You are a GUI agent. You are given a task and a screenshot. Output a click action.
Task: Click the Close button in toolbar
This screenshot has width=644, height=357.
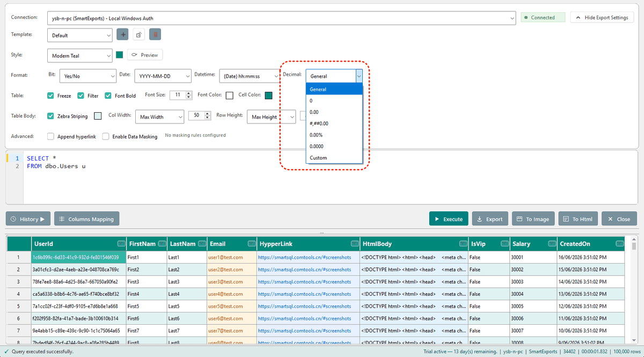[619, 218]
